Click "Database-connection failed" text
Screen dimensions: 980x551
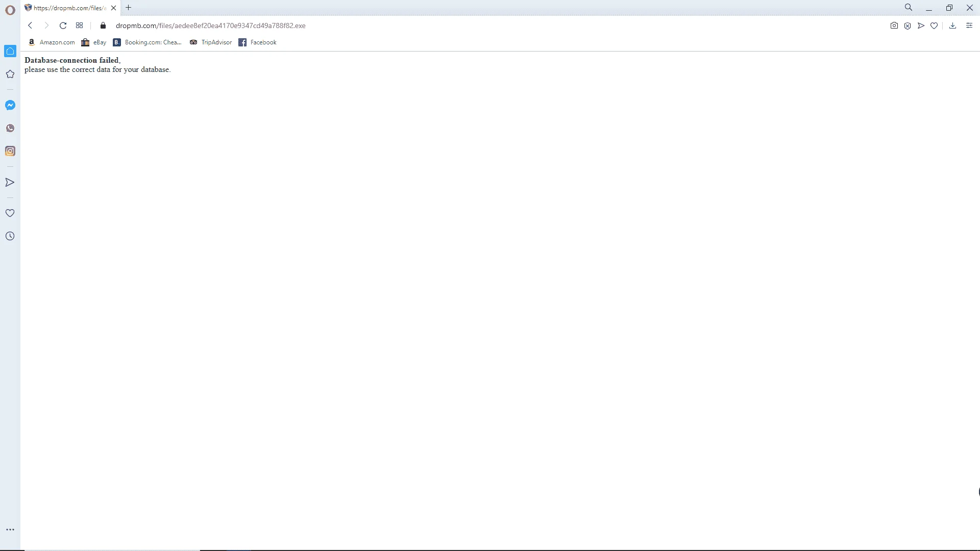[71, 60]
